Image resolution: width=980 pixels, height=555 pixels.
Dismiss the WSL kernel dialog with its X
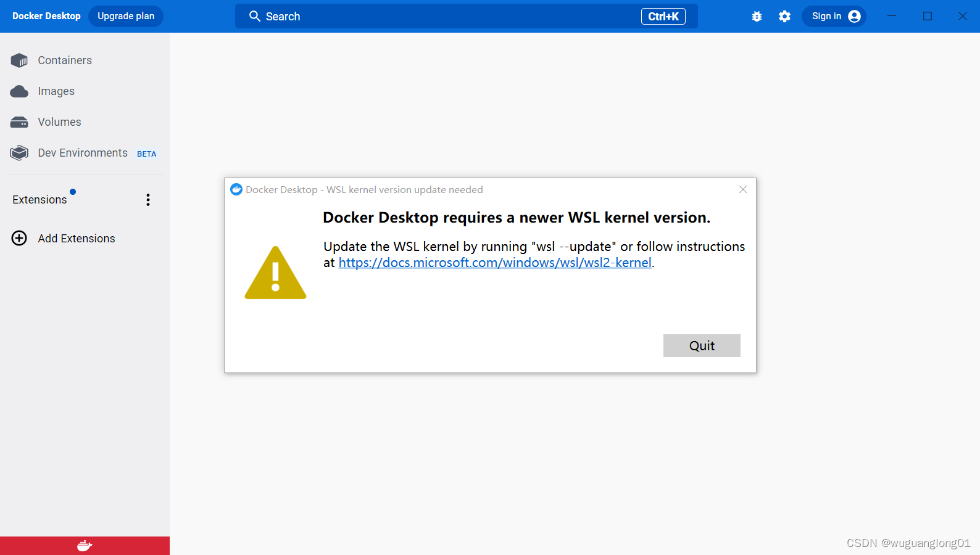pos(742,189)
